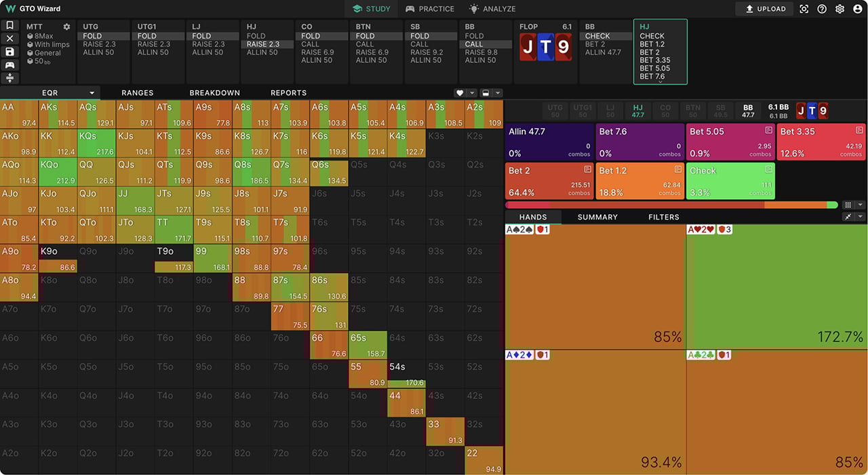Expand more HJ bet options chevron
The image size is (868, 475).
(660, 82)
